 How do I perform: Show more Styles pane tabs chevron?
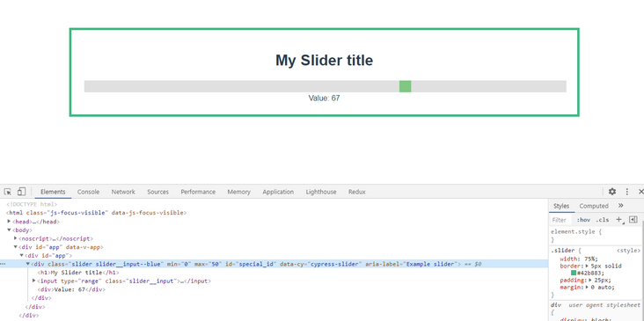pos(620,206)
